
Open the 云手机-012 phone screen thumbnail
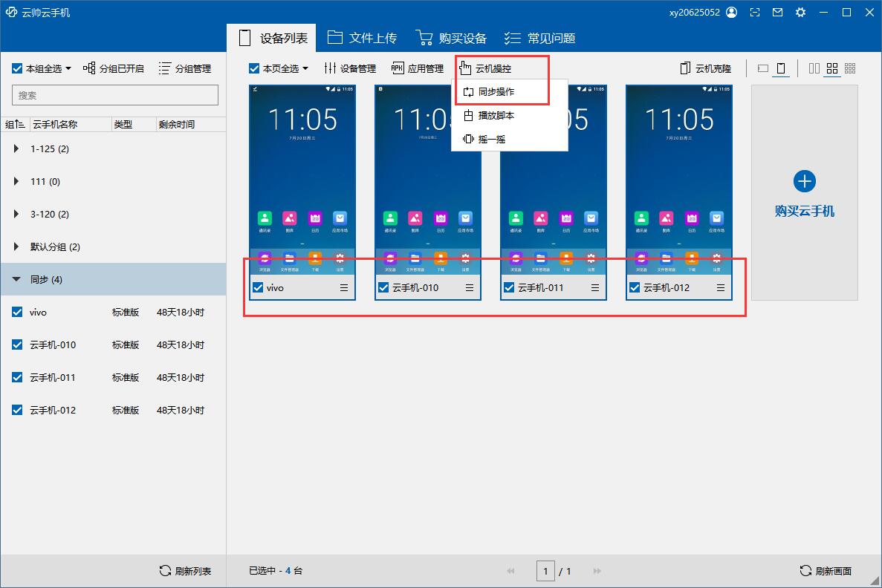pos(679,180)
